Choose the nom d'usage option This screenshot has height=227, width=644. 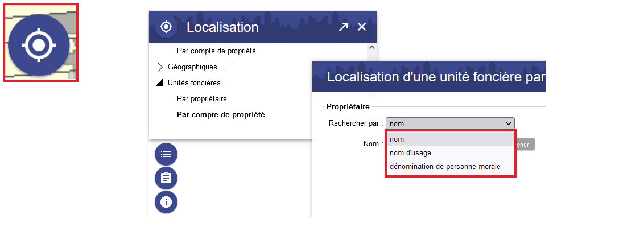click(x=450, y=153)
